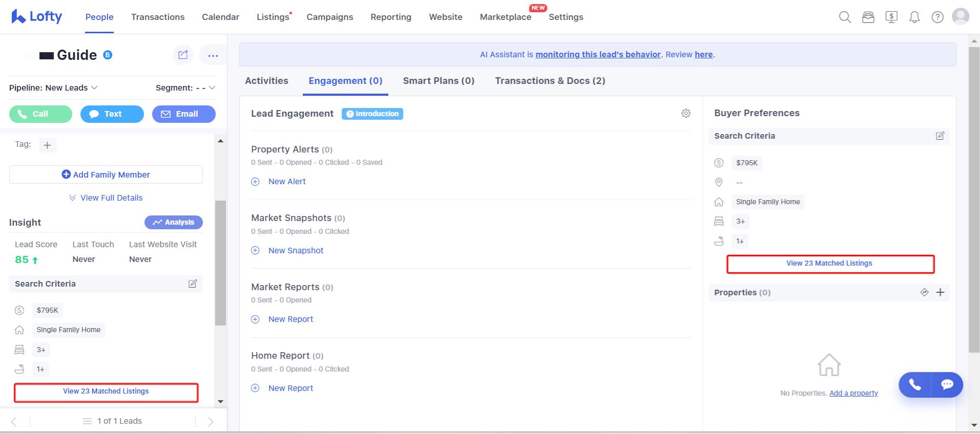
Task: Click the 'Add a property' link
Action: point(853,393)
